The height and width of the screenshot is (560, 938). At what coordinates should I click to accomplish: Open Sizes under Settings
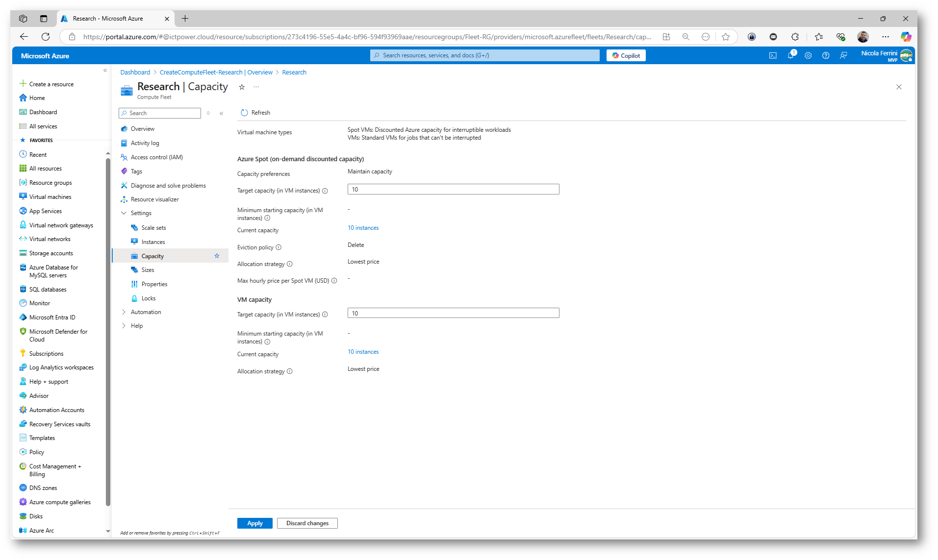[x=148, y=270]
